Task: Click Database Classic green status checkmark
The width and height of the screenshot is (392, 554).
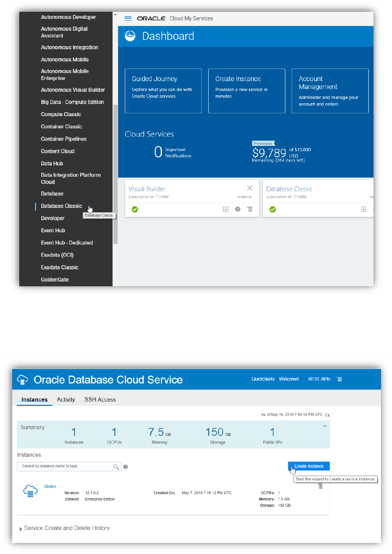Action: (x=272, y=209)
